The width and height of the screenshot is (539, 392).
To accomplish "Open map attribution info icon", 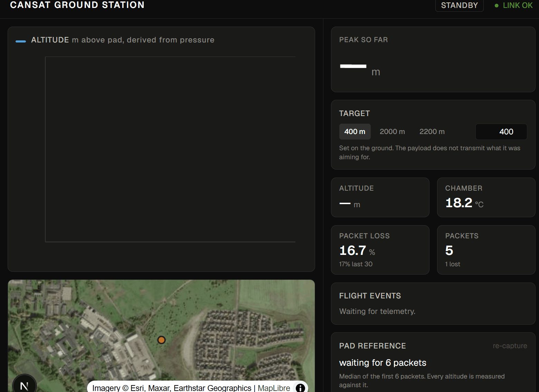I will (x=301, y=388).
